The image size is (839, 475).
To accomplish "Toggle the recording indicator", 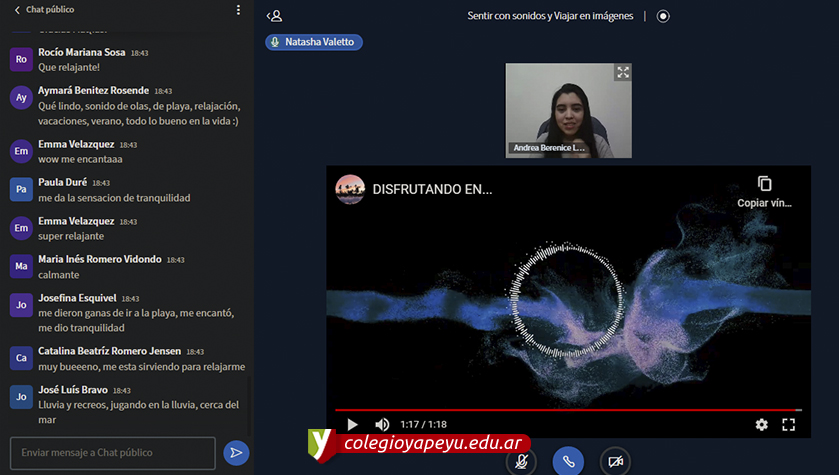I will 663,16.
